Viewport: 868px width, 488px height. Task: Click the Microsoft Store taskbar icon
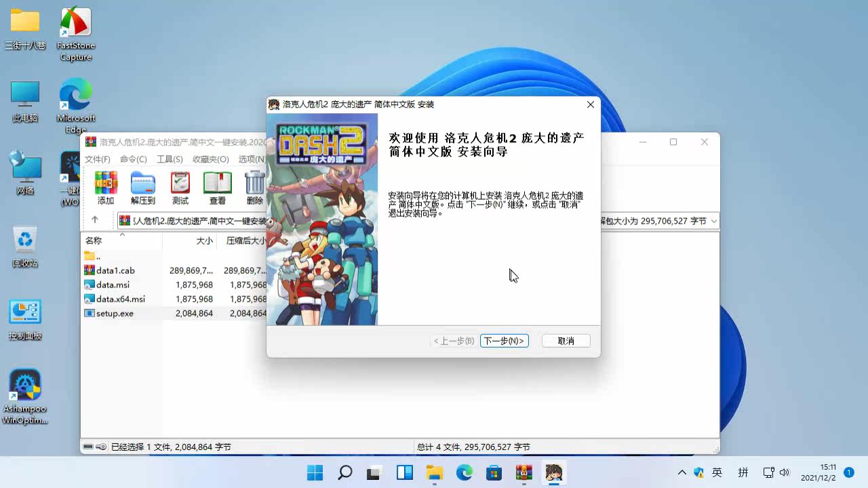(x=494, y=472)
